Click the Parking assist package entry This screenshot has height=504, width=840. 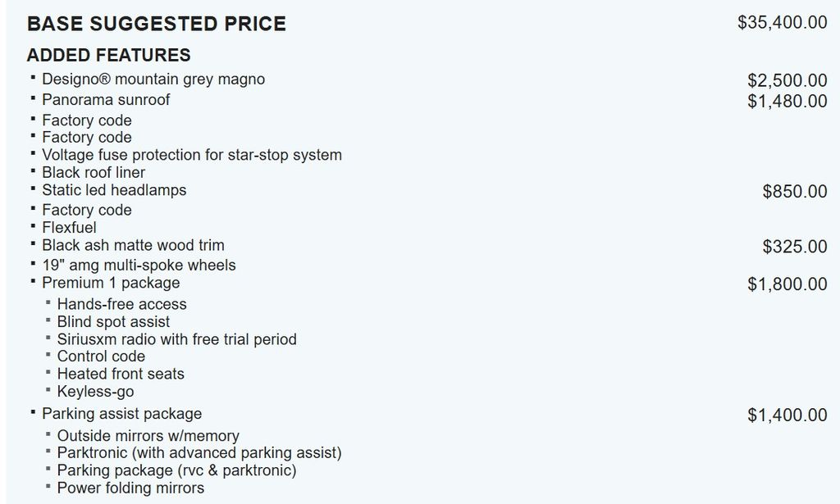[x=121, y=414]
